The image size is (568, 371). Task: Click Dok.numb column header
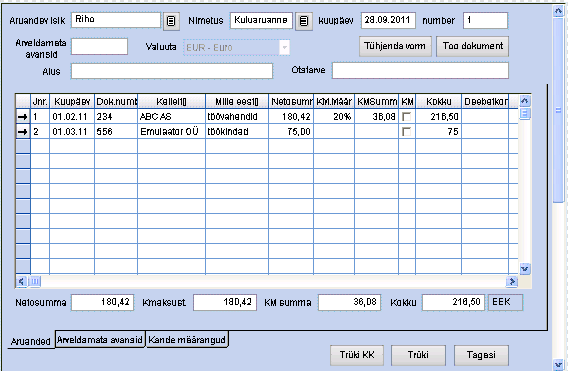(116, 102)
